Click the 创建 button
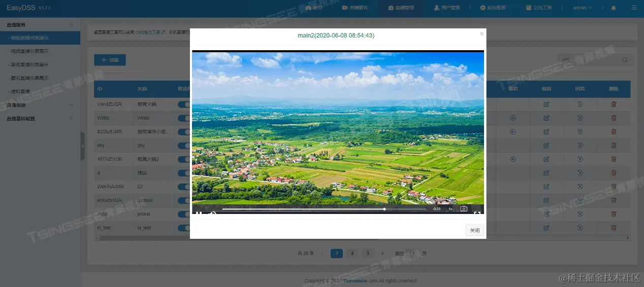 (110, 60)
